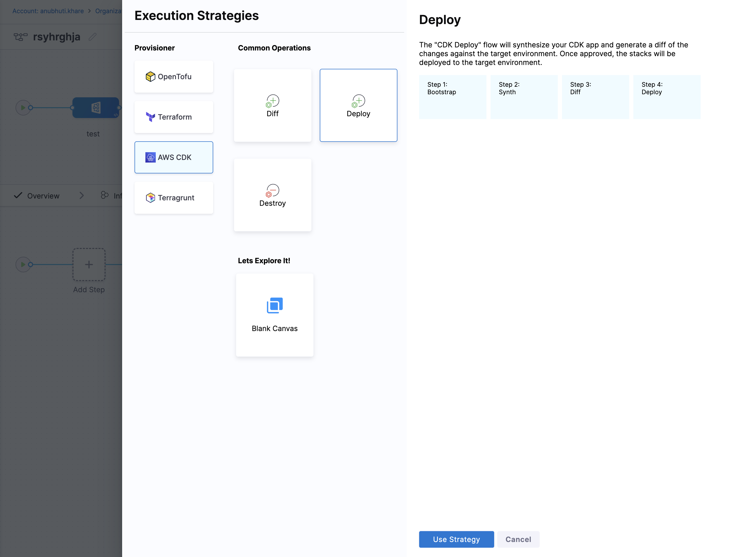Open the Overview tab
The height and width of the screenshot is (557, 756).
37,196
